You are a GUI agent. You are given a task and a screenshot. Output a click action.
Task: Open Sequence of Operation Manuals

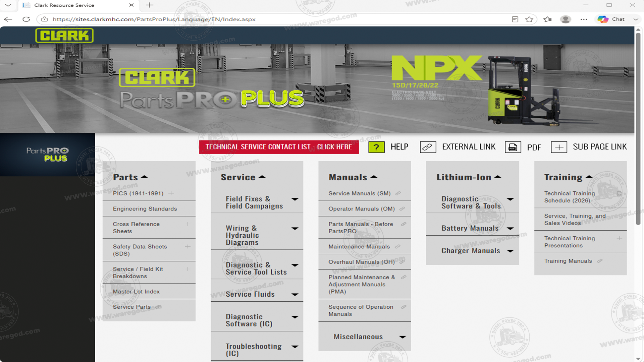(x=361, y=310)
